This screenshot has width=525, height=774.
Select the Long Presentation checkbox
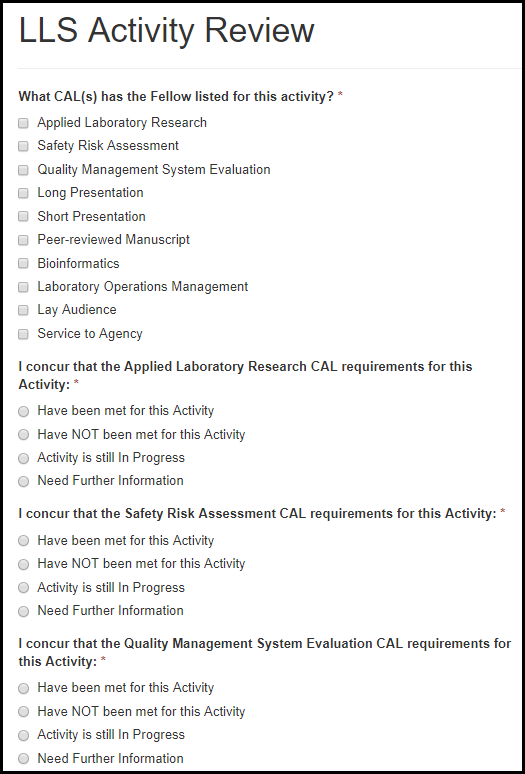tap(23, 194)
